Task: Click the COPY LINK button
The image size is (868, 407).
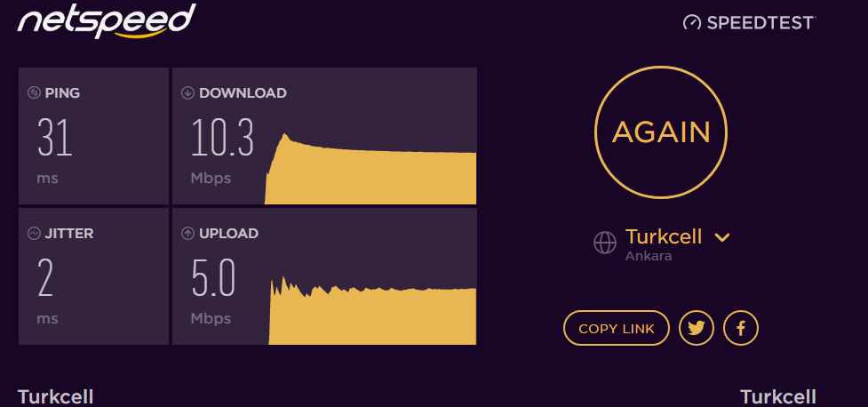Action: tap(617, 329)
